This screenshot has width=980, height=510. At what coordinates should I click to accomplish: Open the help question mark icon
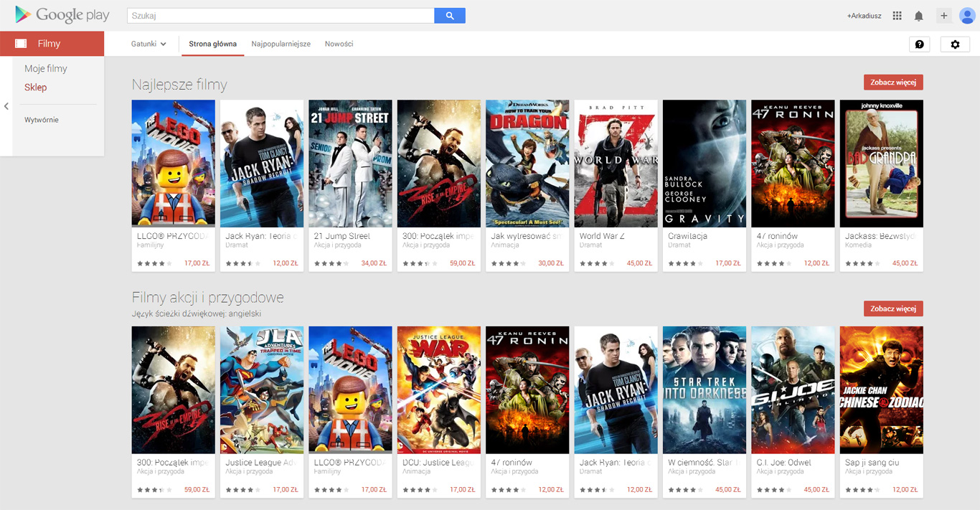point(919,44)
